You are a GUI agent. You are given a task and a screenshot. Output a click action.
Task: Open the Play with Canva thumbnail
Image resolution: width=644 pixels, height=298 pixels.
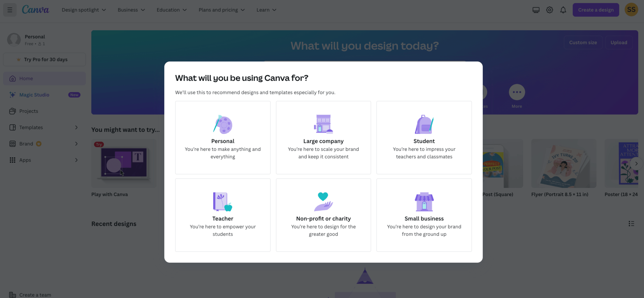(124, 163)
